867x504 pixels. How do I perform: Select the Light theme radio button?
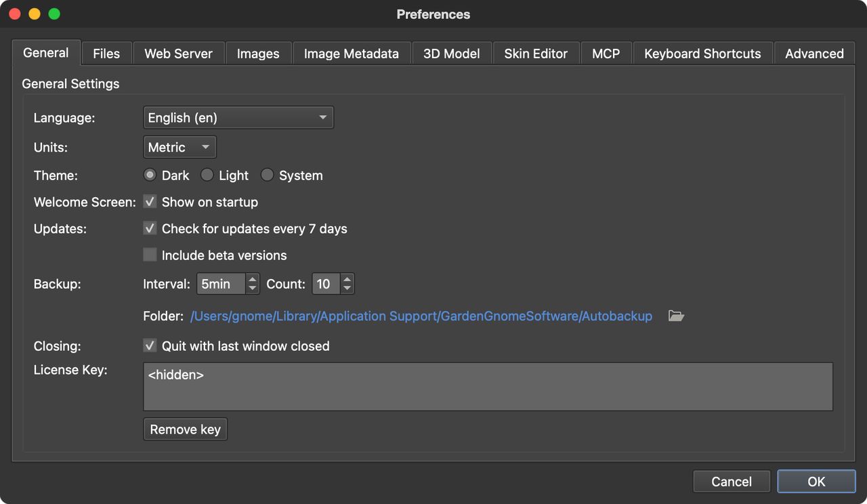[207, 175]
